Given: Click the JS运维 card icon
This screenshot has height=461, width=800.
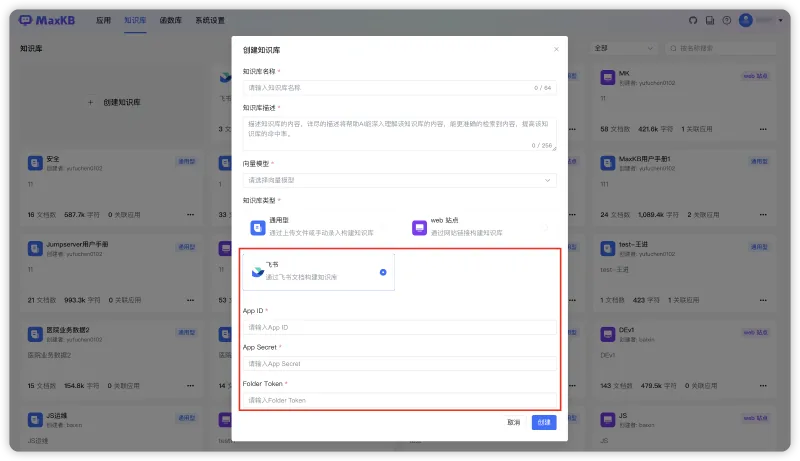Looking at the screenshot, I should coord(35,420).
